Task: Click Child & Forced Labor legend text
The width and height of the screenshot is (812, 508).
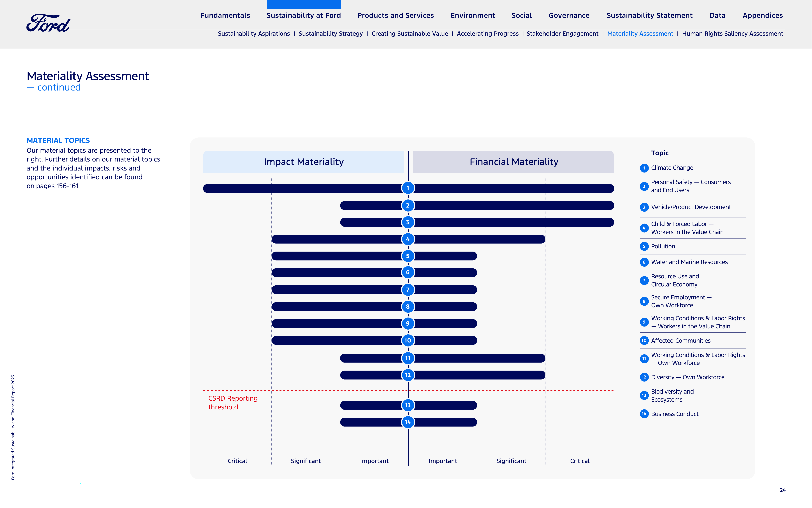Action: (687, 228)
